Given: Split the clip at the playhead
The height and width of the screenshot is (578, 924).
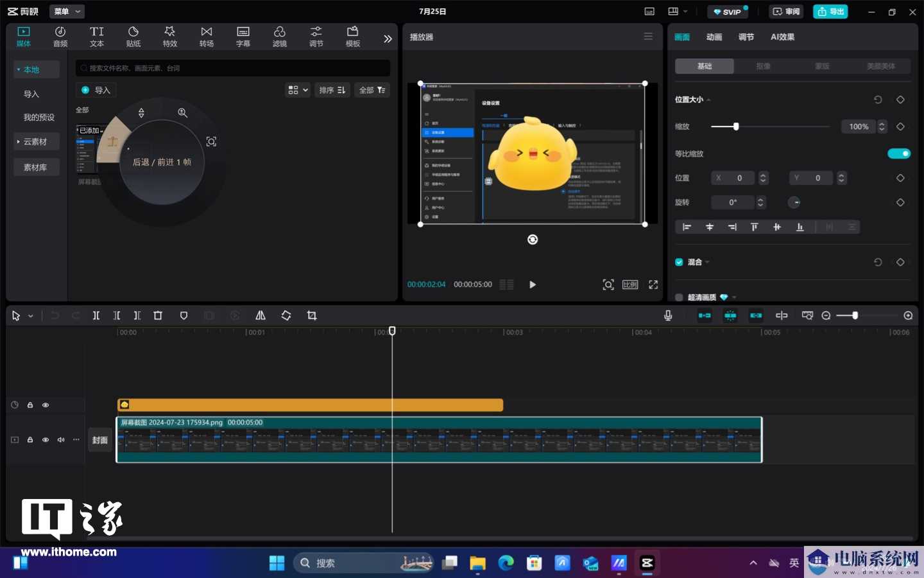Looking at the screenshot, I should 96,315.
